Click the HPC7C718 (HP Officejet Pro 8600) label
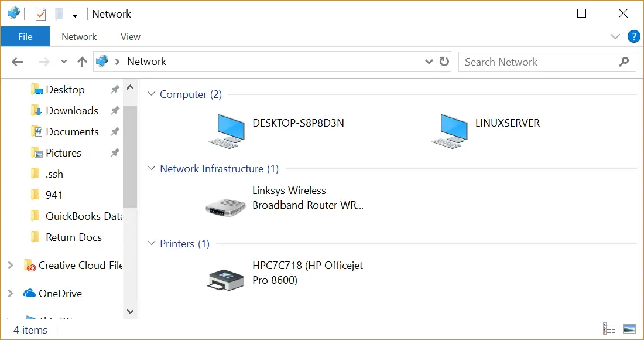This screenshot has height=340, width=644. (x=307, y=273)
